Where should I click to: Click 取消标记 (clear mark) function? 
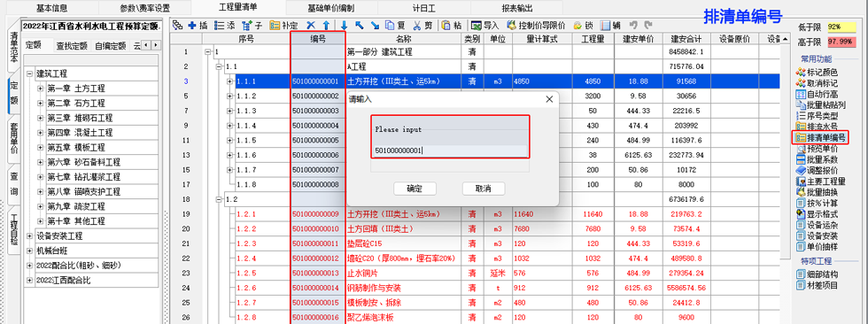[817, 83]
